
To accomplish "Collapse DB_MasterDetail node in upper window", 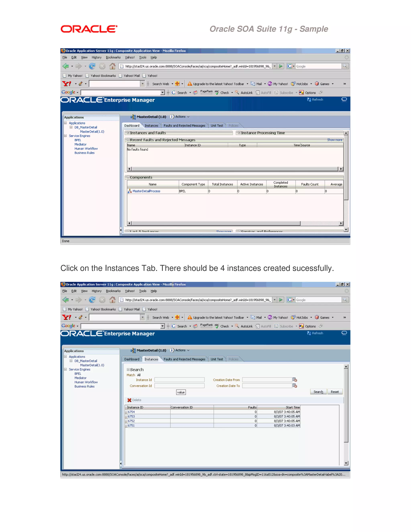I will coord(71,127).
